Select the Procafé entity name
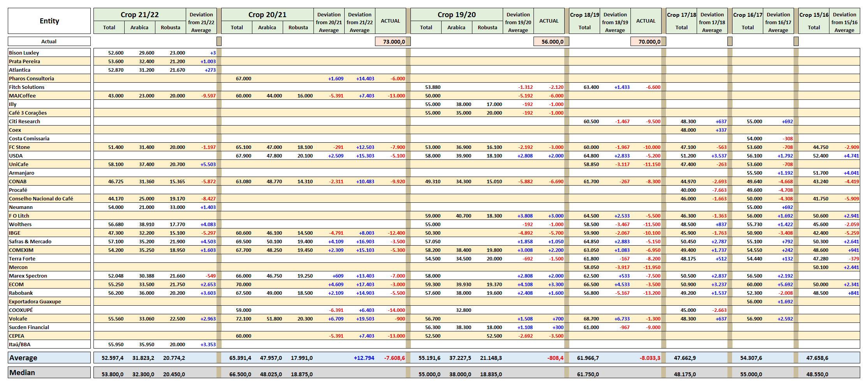Image resolution: width=868 pixels, height=386 pixels. click(x=18, y=190)
